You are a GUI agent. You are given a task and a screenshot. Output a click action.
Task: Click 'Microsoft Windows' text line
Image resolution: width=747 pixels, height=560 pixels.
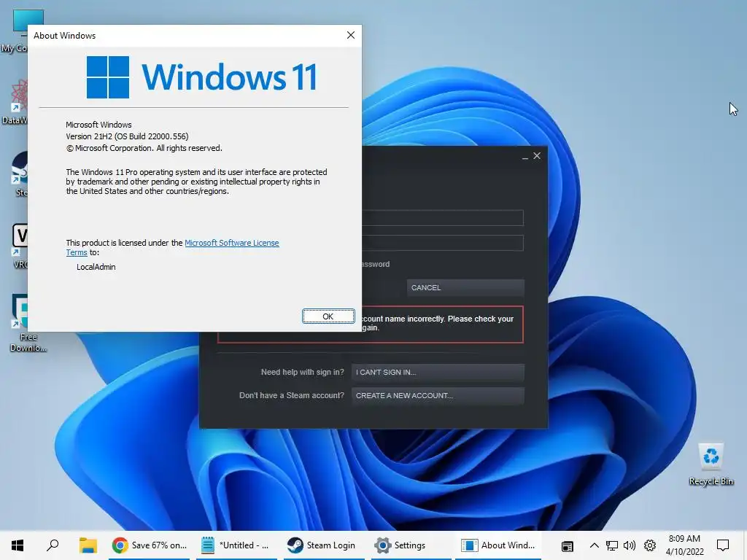[98, 125]
